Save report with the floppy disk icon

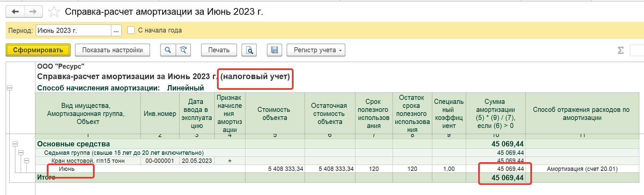click(274, 50)
